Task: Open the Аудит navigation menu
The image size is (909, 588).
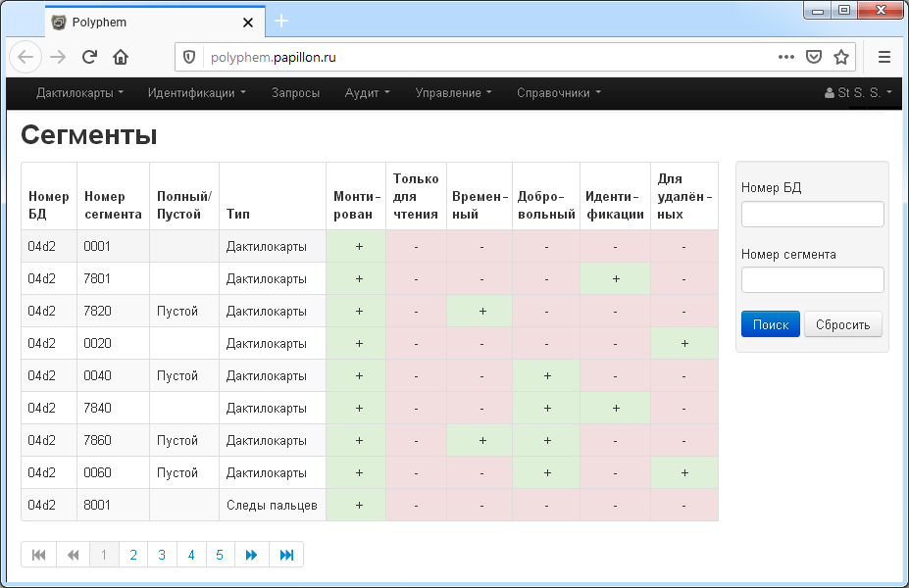Action: [367, 93]
